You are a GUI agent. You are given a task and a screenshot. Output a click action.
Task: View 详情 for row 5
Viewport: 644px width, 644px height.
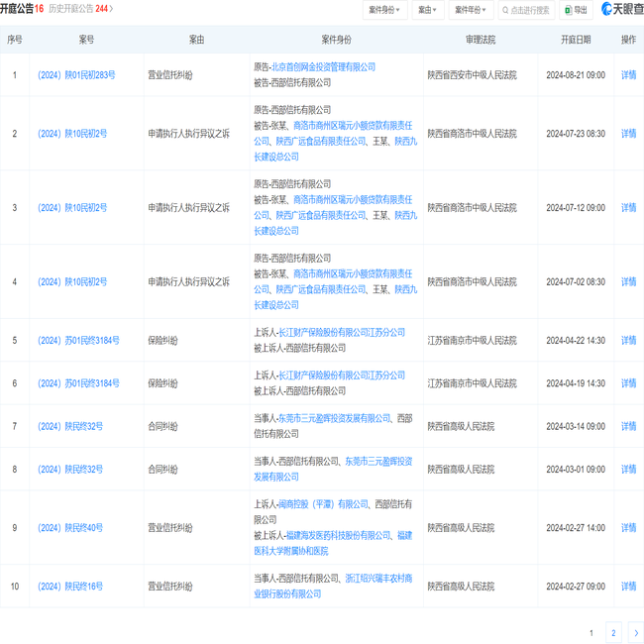628,341
